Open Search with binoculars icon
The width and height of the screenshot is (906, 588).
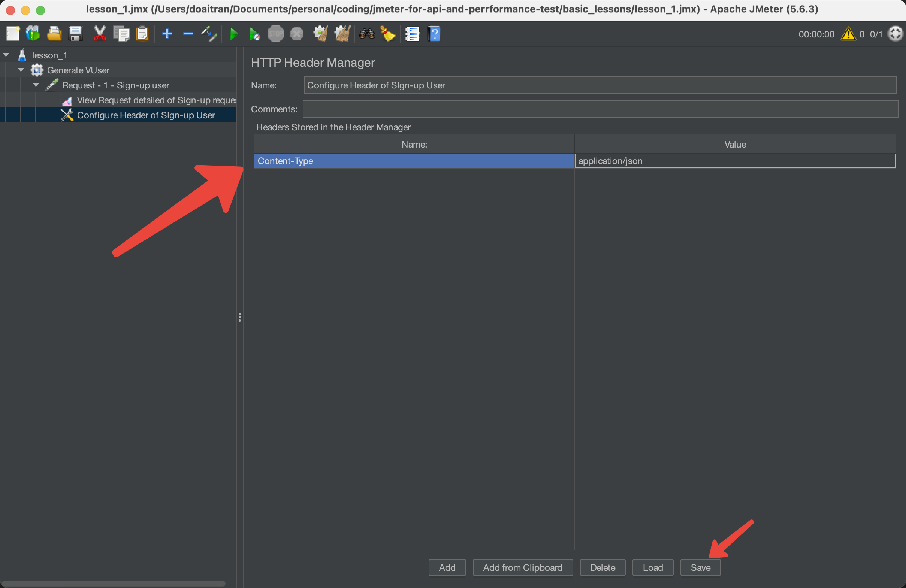(367, 34)
